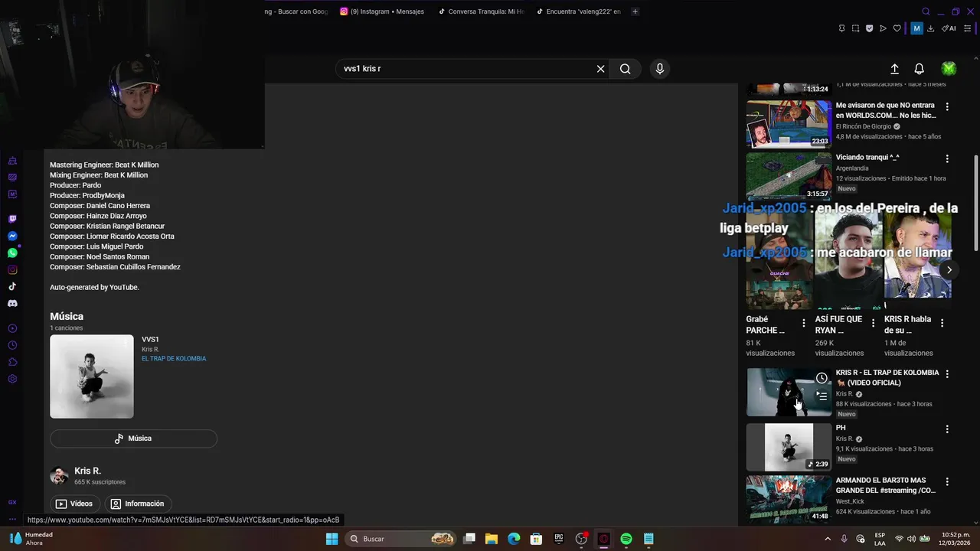Show hidden system tray icons
This screenshot has width=980, height=551.
(x=828, y=539)
